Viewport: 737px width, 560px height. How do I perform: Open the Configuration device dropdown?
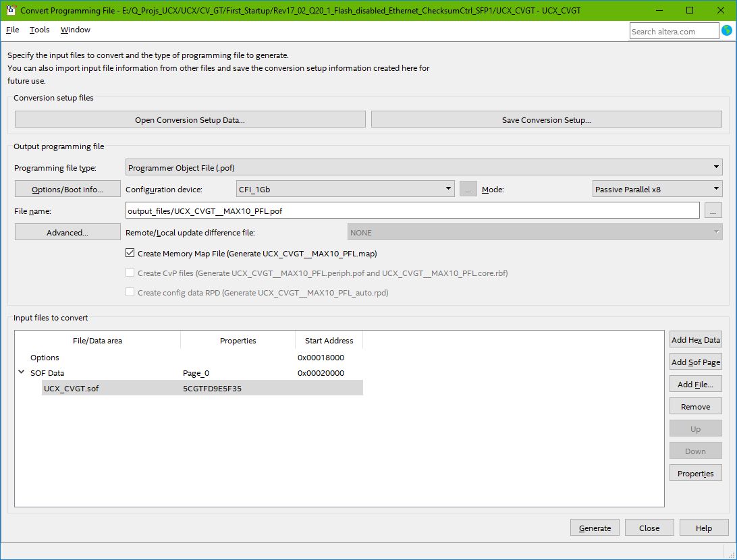click(x=345, y=189)
